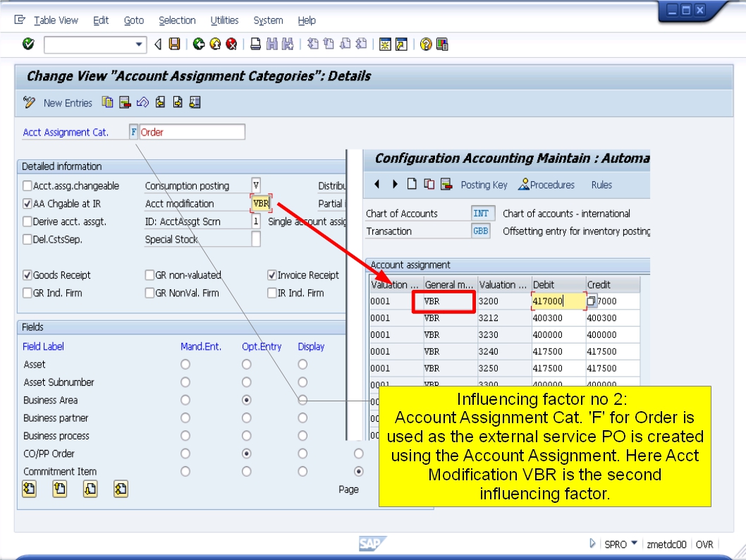Click the Save icon in the toolbar
746x560 pixels.
176,44
